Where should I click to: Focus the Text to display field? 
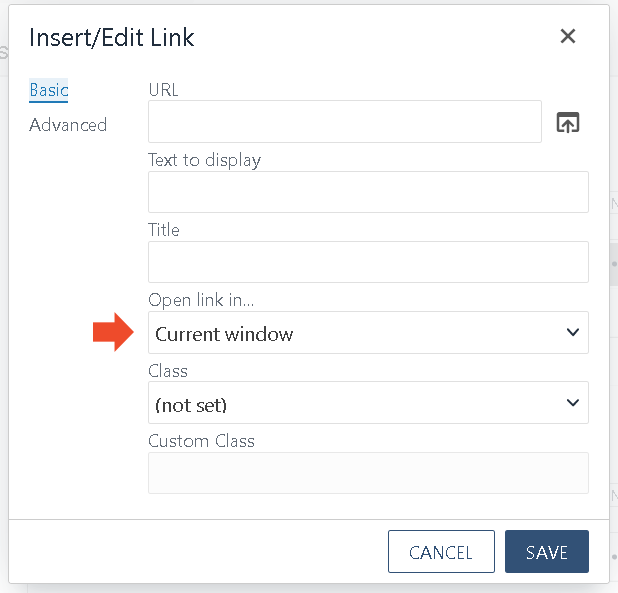[368, 192]
